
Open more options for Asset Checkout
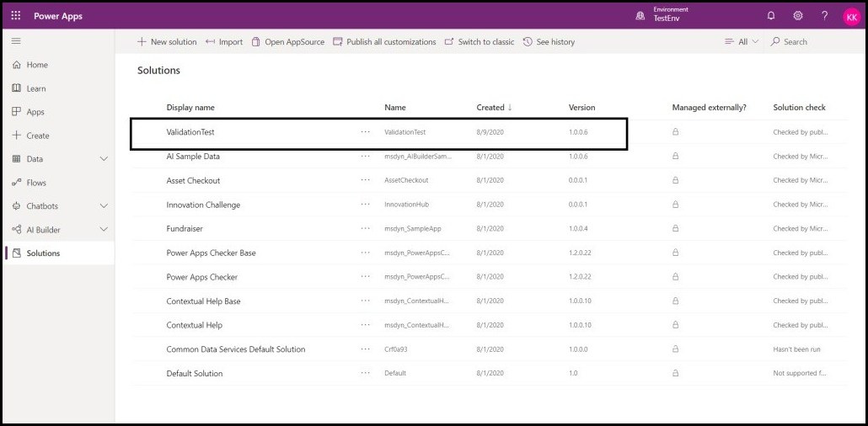[365, 180]
